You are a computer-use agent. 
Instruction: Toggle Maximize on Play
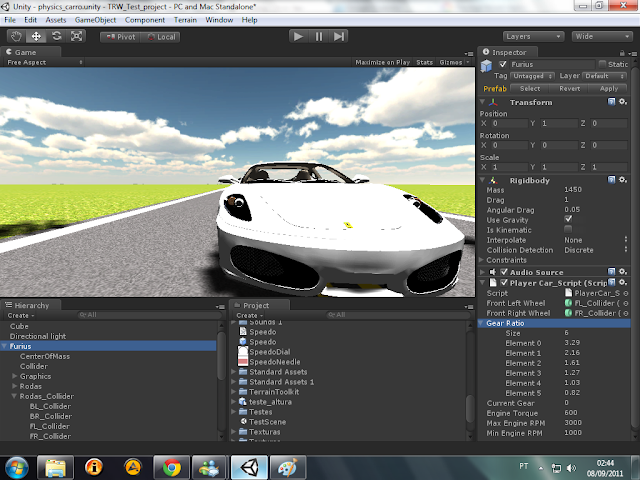point(382,62)
